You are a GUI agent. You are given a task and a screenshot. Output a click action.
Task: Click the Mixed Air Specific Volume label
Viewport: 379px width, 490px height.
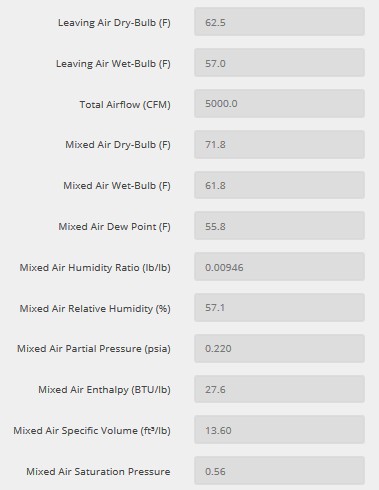tap(92, 430)
